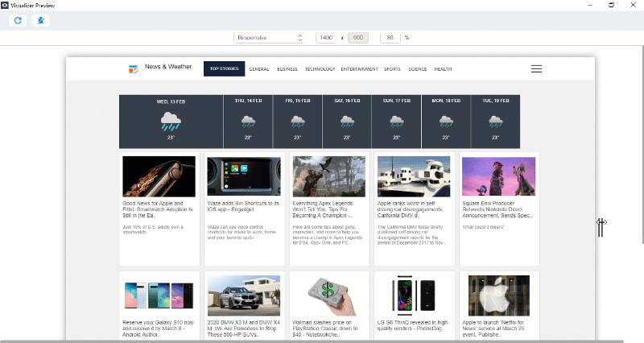Switch to the Technology tab

point(320,69)
